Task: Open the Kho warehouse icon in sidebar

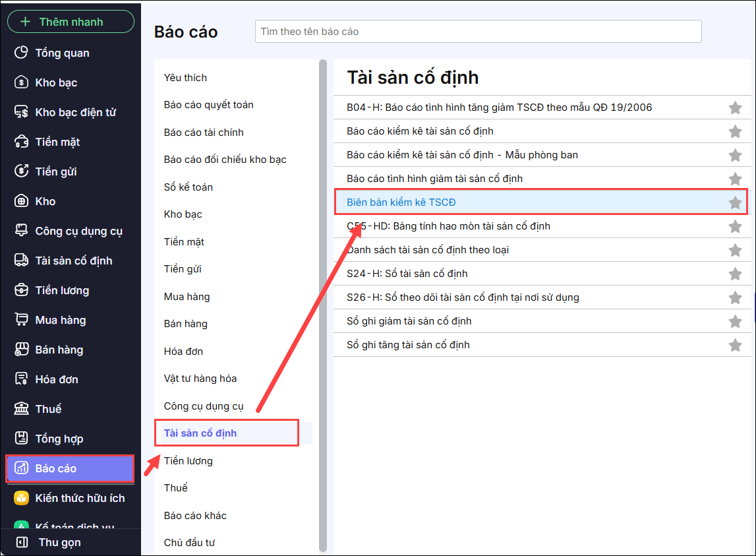Action: coord(21,201)
